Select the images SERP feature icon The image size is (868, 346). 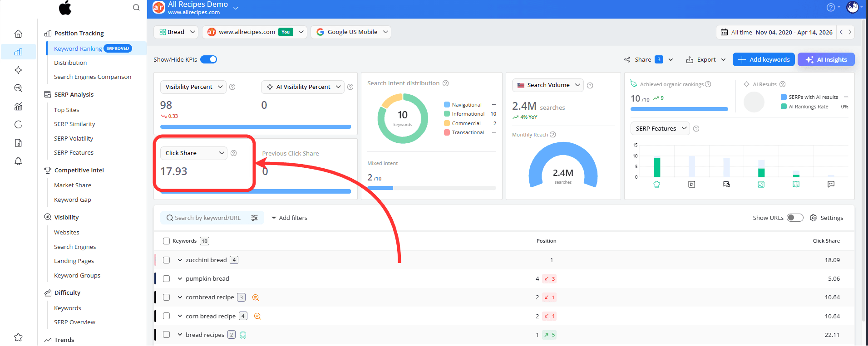click(761, 184)
